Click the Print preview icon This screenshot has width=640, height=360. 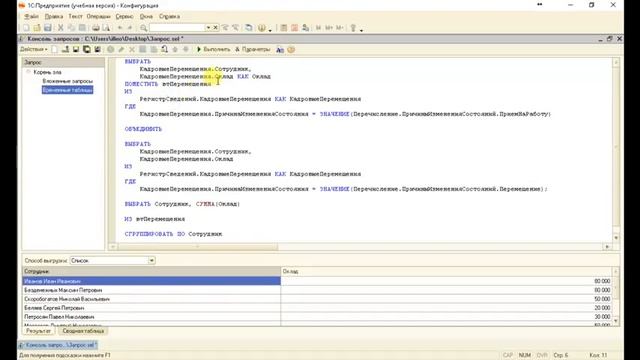[x=106, y=28]
